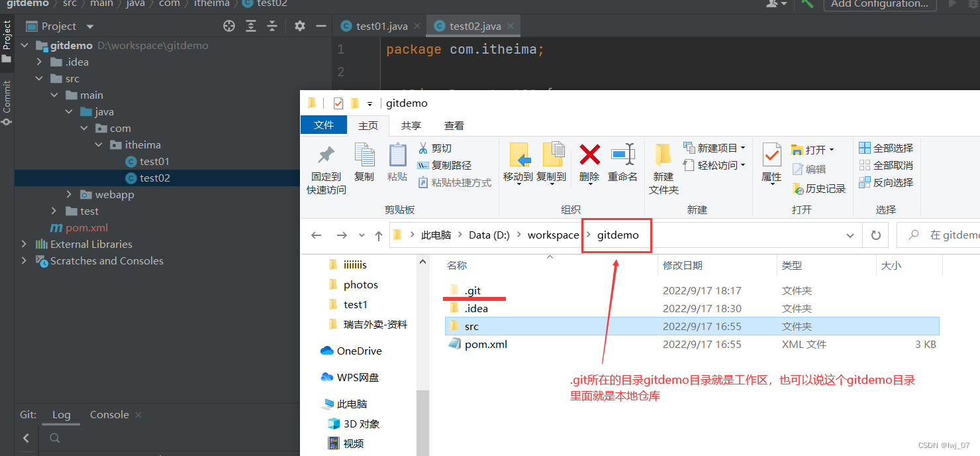The height and width of the screenshot is (456, 980).
Task: Open pom.xml in project tree
Action: pos(86,228)
